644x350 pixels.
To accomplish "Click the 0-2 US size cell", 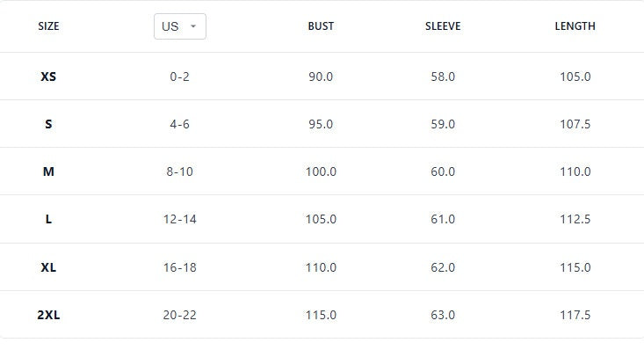I will 179,77.
